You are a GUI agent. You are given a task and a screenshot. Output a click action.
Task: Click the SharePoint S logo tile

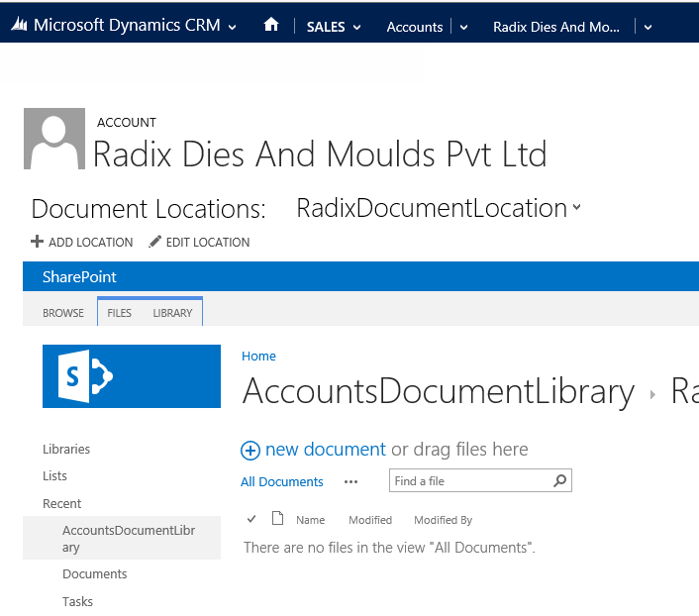point(132,376)
